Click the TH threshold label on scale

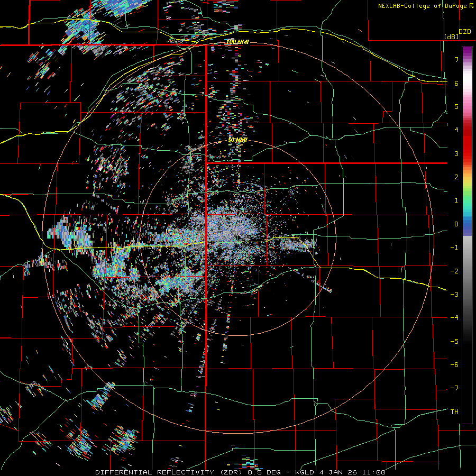point(454,412)
